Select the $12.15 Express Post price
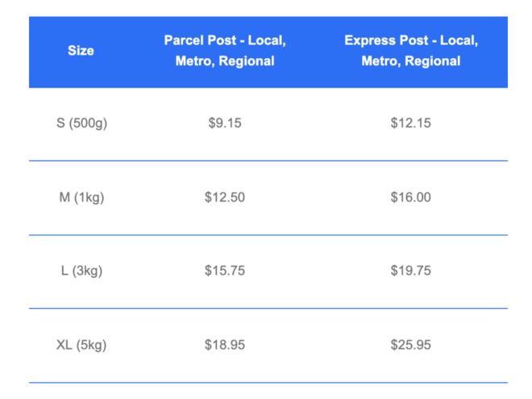Viewport: 532px width, 399px height. pos(410,123)
